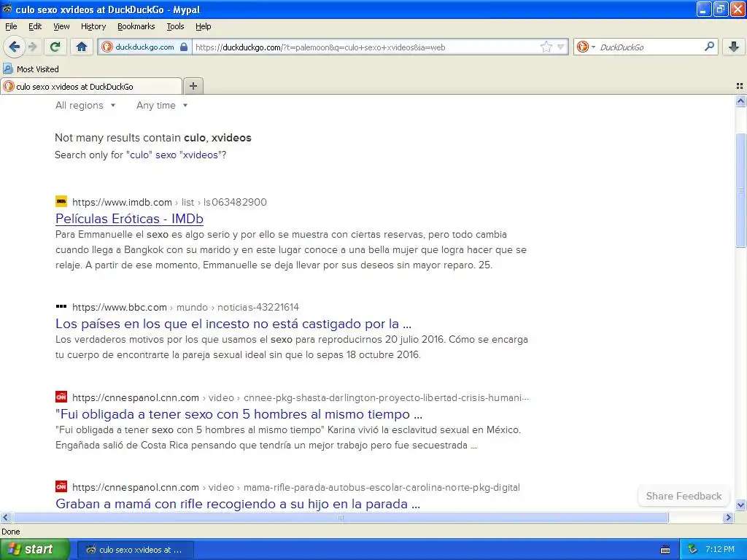This screenshot has width=747, height=560.
Task: Click the horizontal scrollbar left arrow
Action: (x=5, y=517)
